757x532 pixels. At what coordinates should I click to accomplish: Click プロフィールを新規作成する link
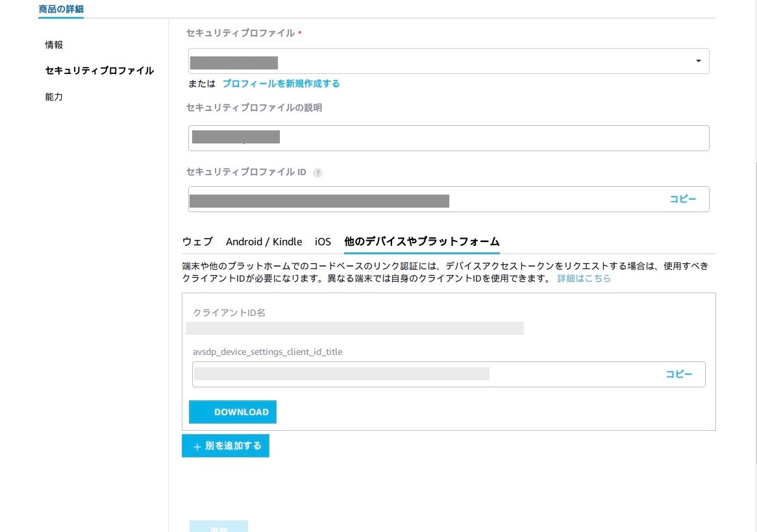(281, 84)
